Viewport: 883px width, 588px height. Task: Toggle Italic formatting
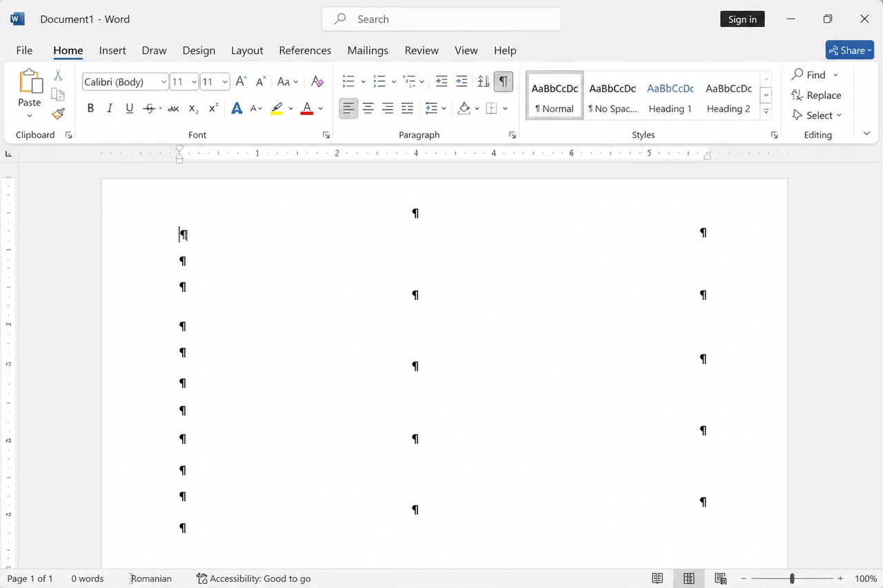(110, 108)
